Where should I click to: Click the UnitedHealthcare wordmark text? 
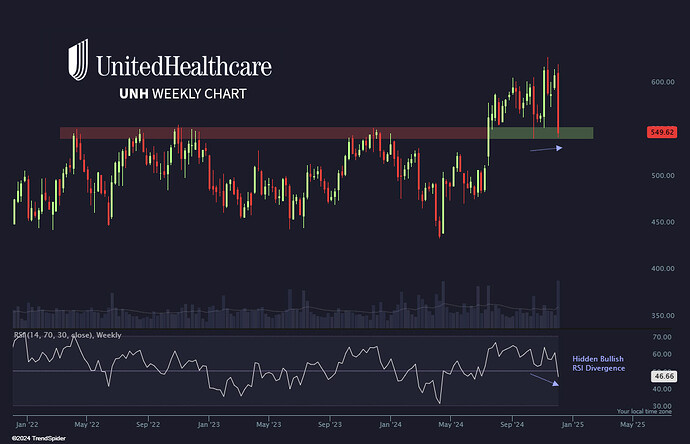(183, 67)
